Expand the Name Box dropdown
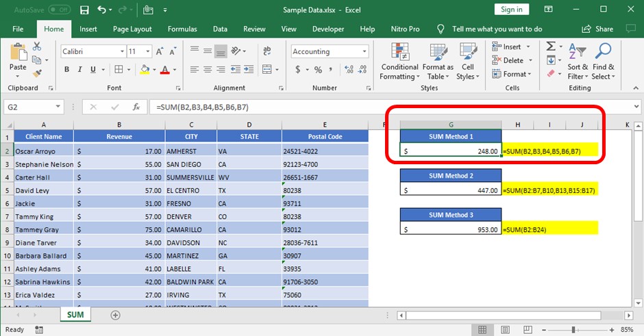This screenshot has height=336, width=644. point(58,107)
